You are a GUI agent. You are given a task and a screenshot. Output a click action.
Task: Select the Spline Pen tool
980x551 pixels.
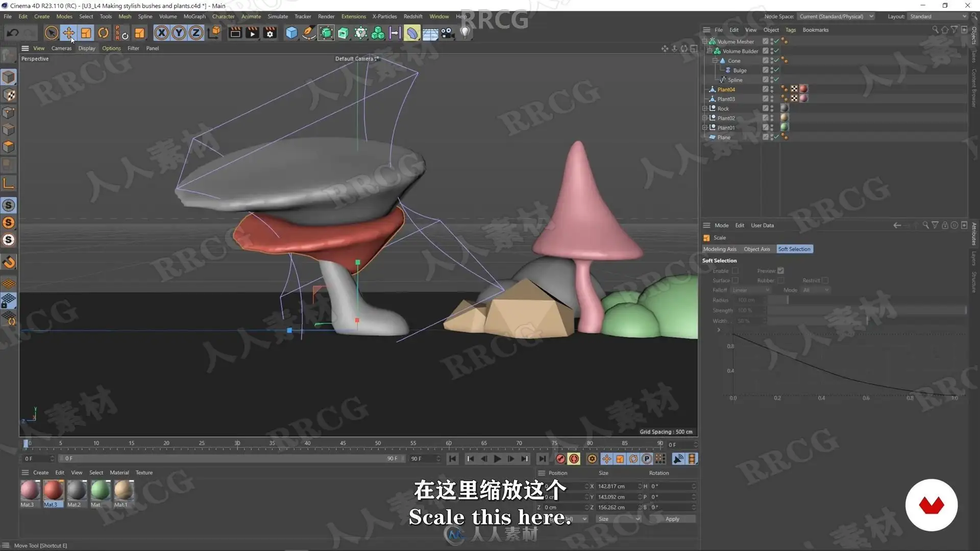(309, 33)
